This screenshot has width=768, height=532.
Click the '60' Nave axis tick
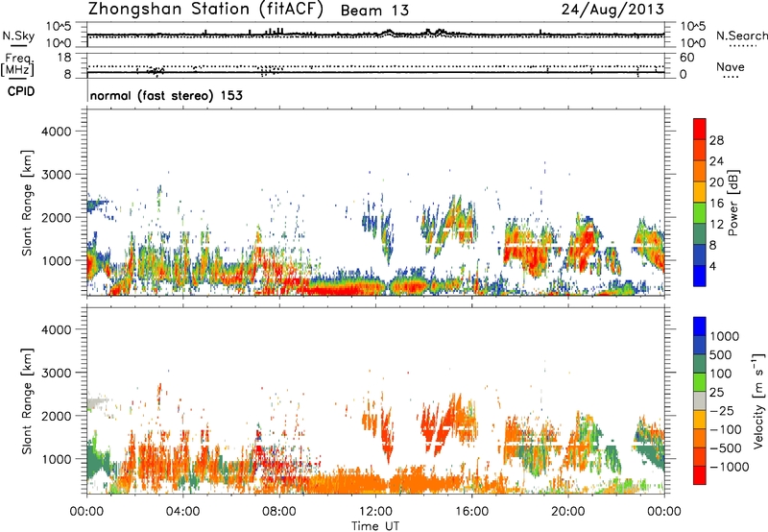[686, 58]
